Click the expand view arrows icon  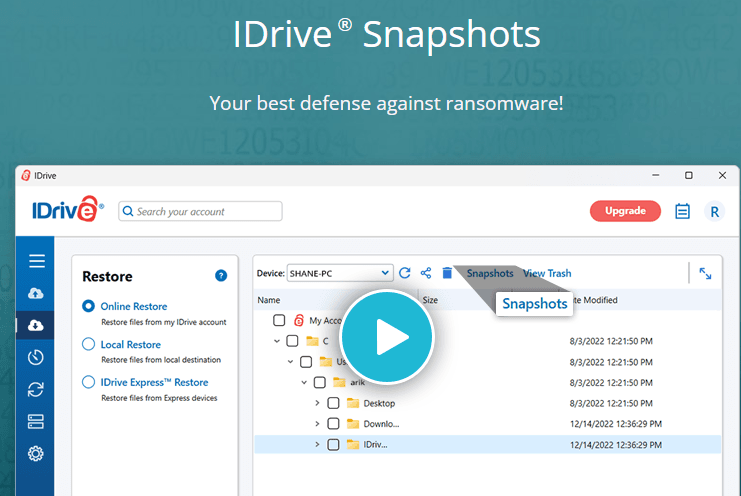[x=705, y=274]
